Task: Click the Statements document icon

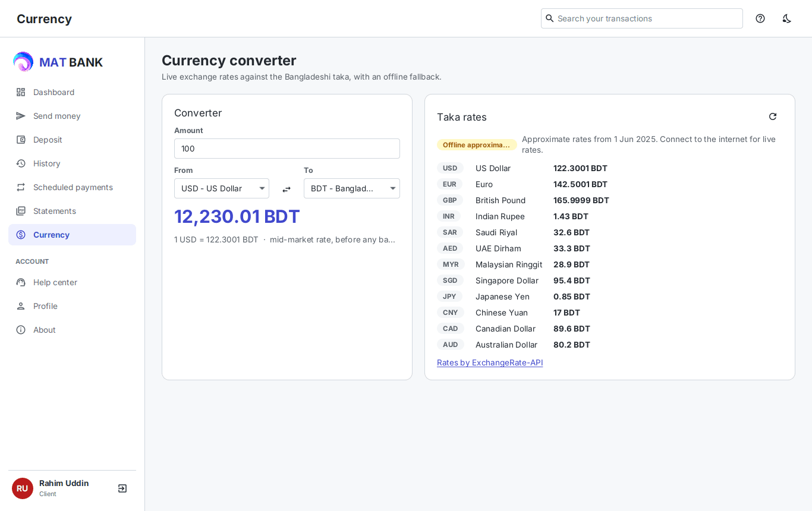Action: point(21,211)
